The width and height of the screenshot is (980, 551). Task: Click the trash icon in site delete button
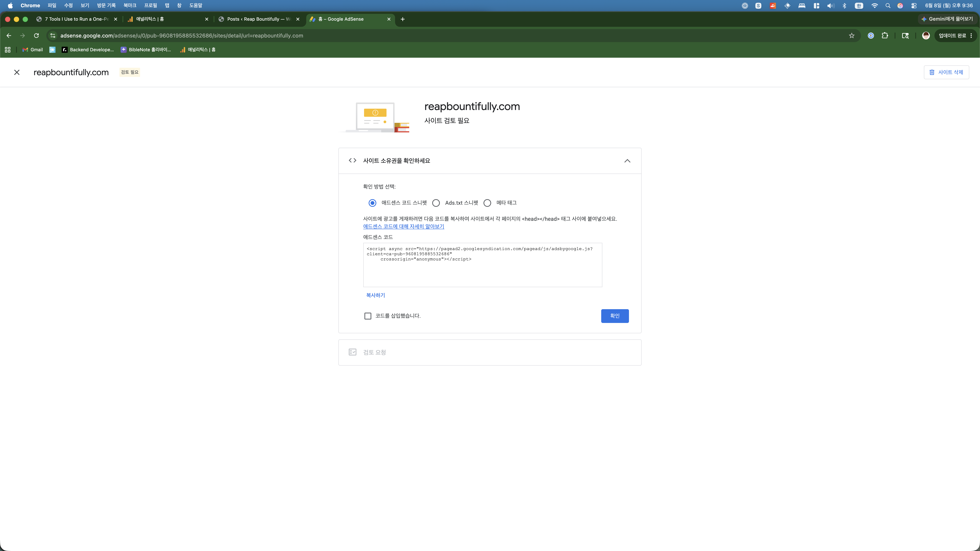click(932, 72)
